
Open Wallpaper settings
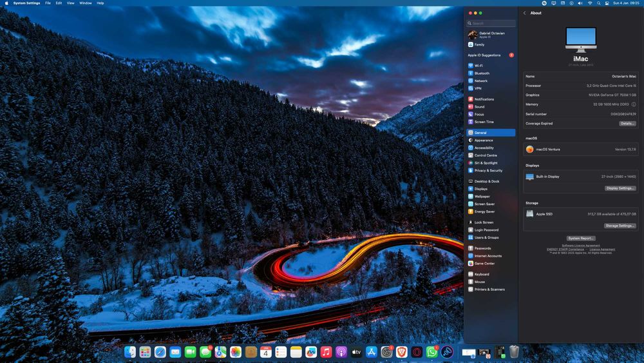[x=490, y=197]
